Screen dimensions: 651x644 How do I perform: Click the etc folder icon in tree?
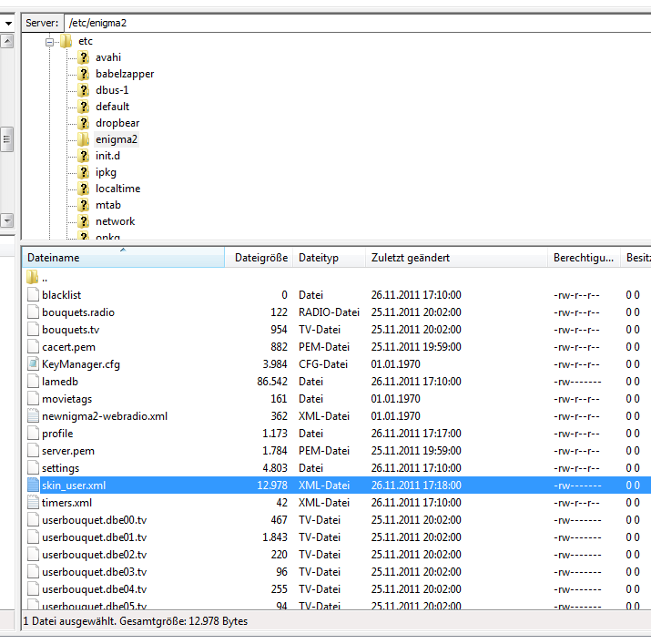[66, 41]
